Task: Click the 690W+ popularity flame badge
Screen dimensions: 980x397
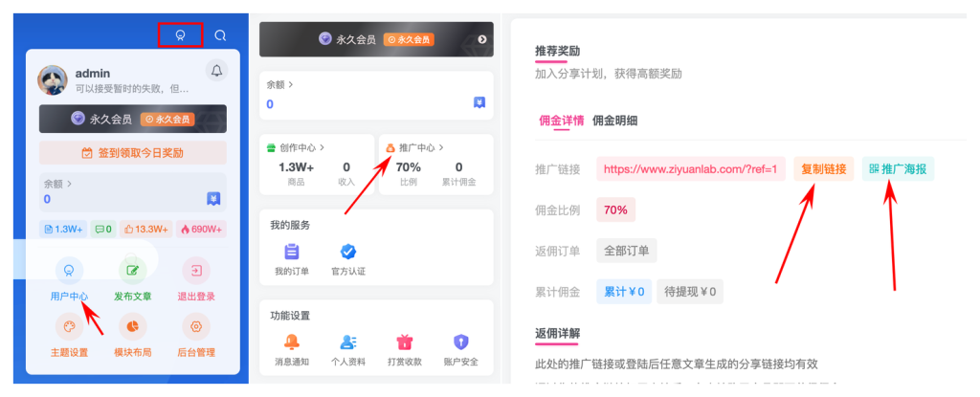Action: tap(201, 230)
